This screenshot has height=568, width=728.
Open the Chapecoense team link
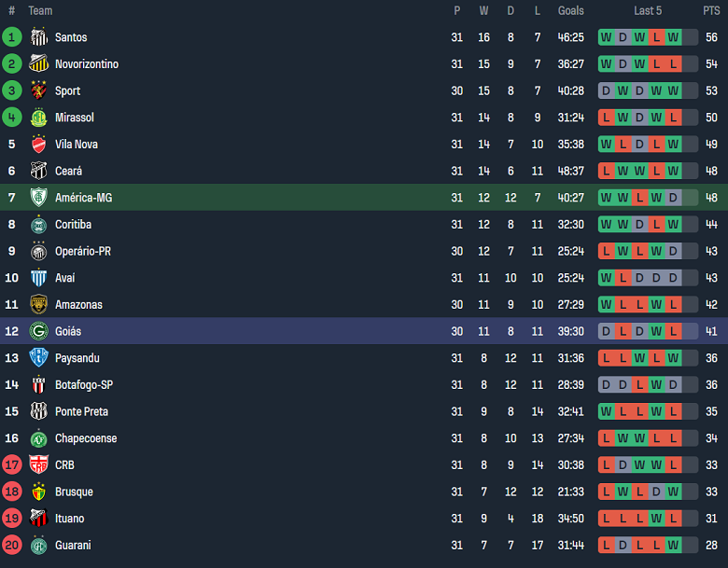coord(86,438)
